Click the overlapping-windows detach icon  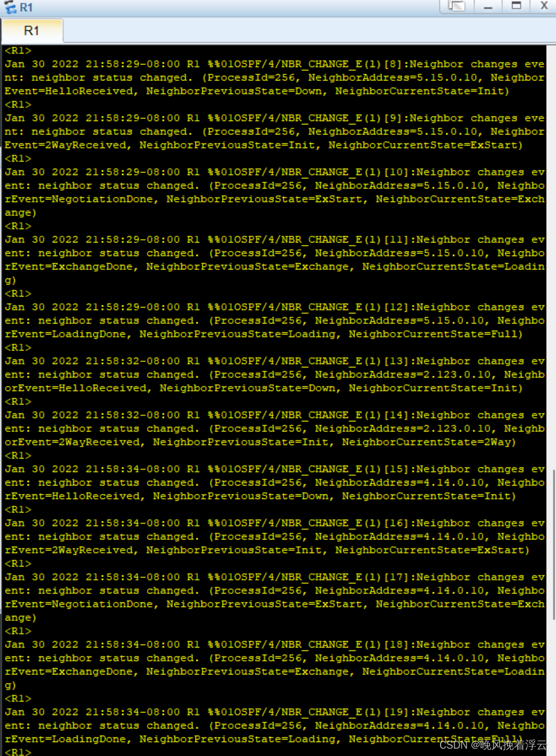pos(457,6)
